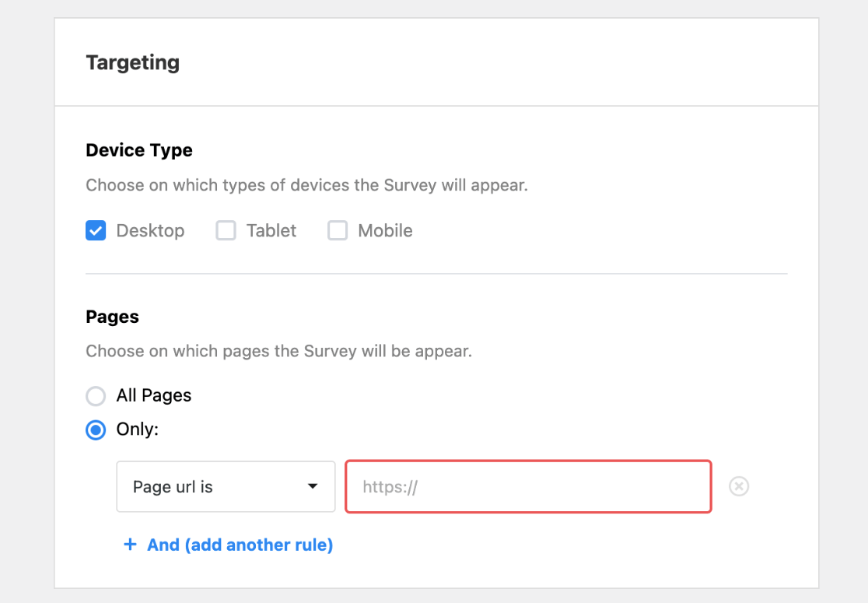
Task: Enable the Mobile checkbox
Action: pyautogui.click(x=338, y=231)
